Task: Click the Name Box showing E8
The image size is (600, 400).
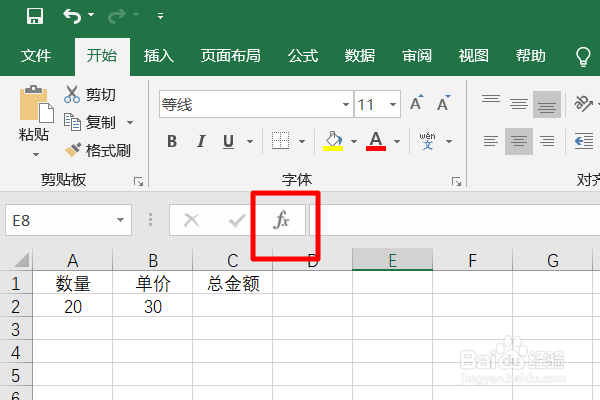Action: click(x=68, y=220)
